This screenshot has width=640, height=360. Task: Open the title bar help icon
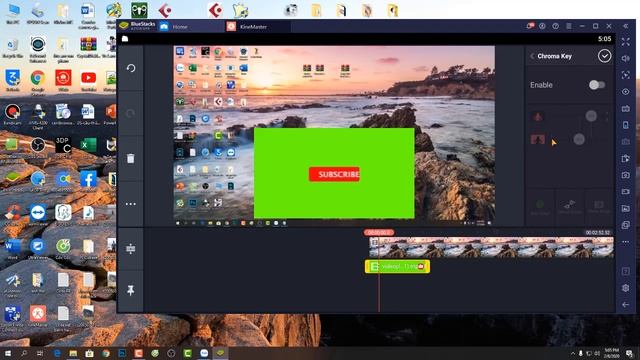(x=556, y=26)
